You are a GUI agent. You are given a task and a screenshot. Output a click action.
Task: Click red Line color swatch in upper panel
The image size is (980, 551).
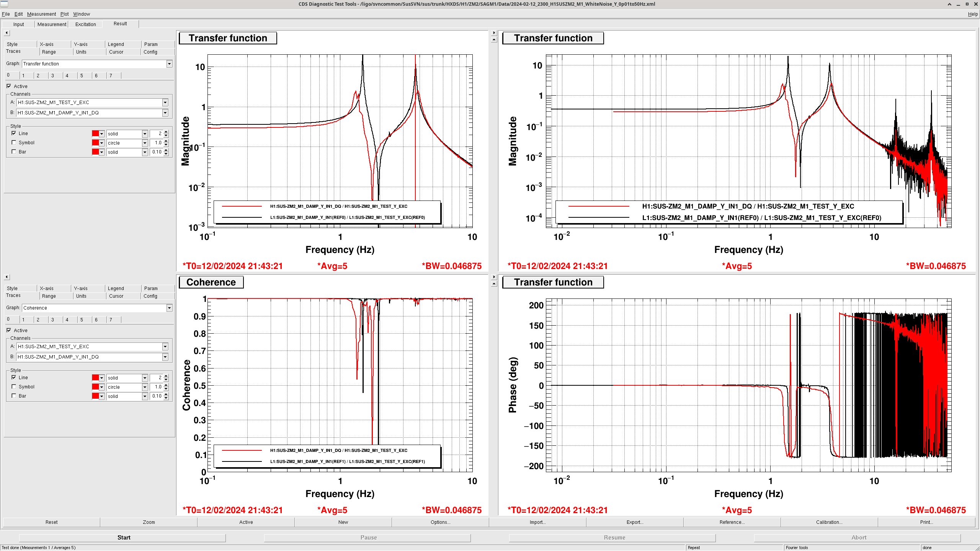[95, 134]
